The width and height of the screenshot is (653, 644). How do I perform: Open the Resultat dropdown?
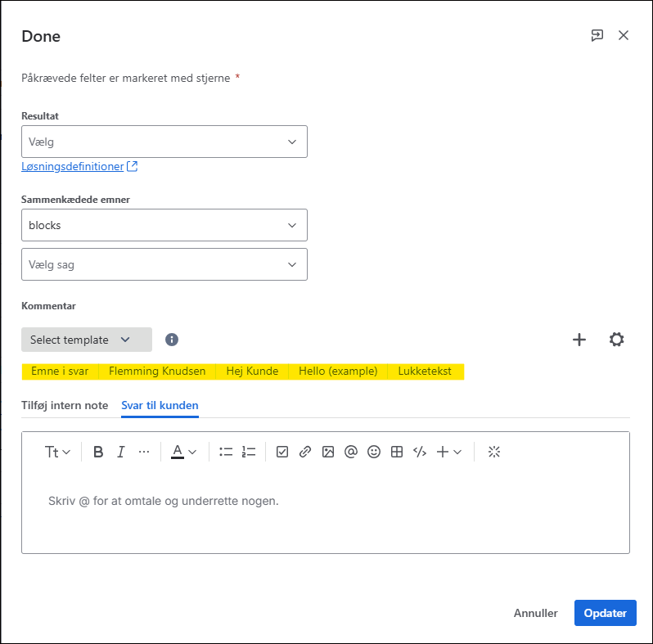[x=164, y=142]
